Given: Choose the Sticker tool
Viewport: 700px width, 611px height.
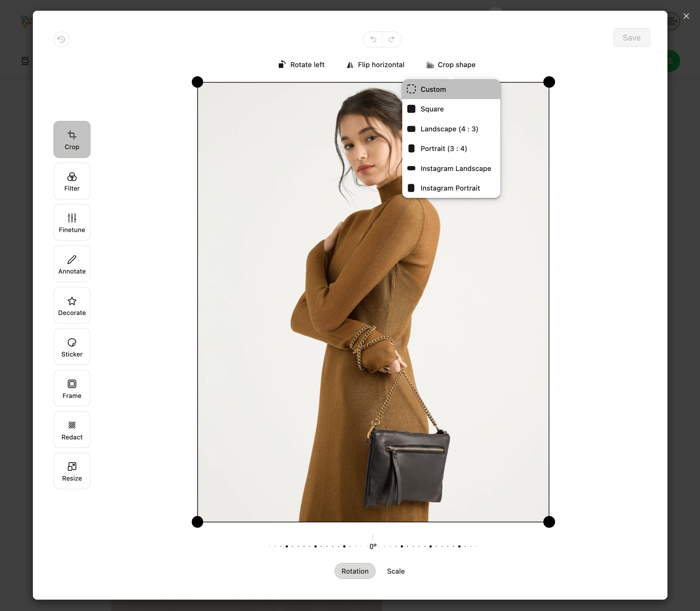Looking at the screenshot, I should click(x=72, y=347).
